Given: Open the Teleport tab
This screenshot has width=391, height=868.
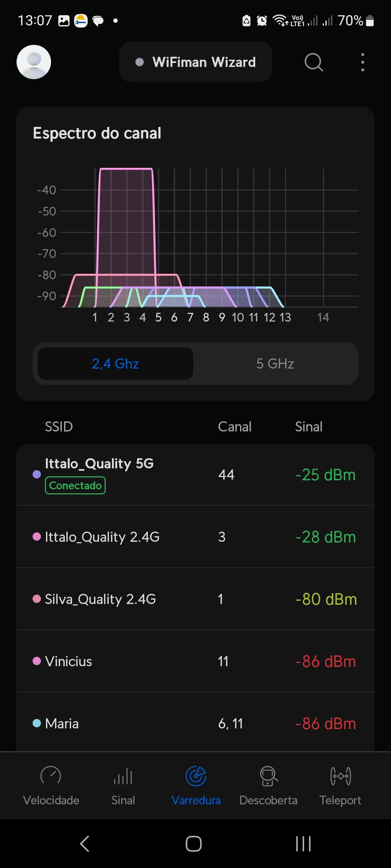Looking at the screenshot, I should click(x=340, y=786).
